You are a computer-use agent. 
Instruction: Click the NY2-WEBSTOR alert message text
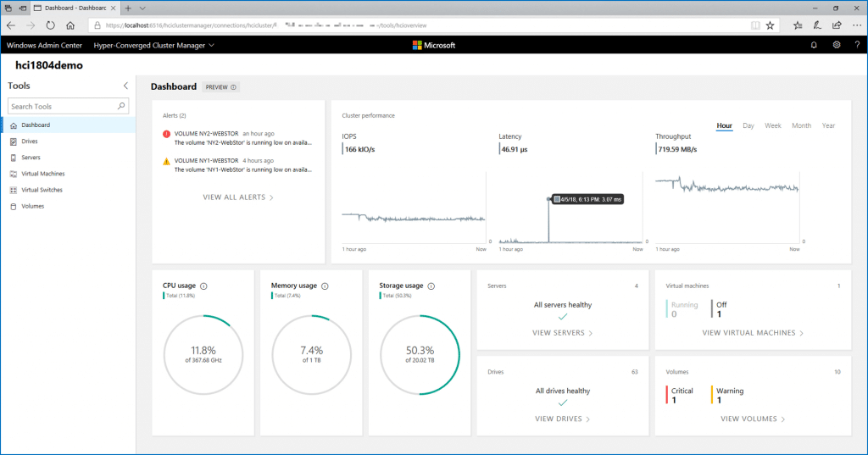coord(243,143)
